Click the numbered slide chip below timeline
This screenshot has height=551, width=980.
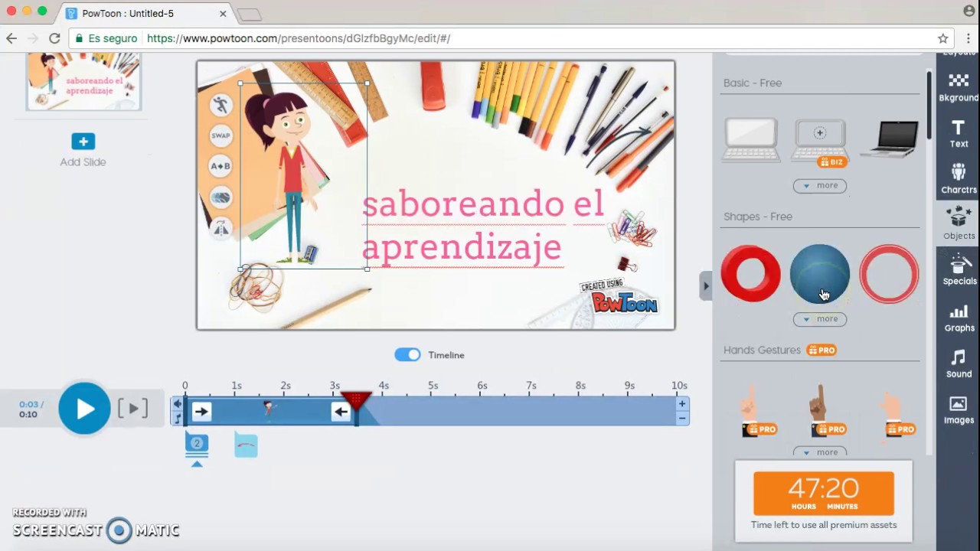pos(197,444)
